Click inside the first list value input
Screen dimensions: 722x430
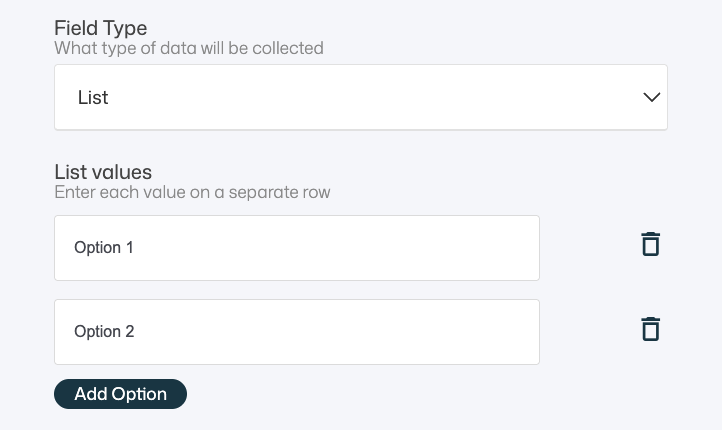click(x=296, y=248)
